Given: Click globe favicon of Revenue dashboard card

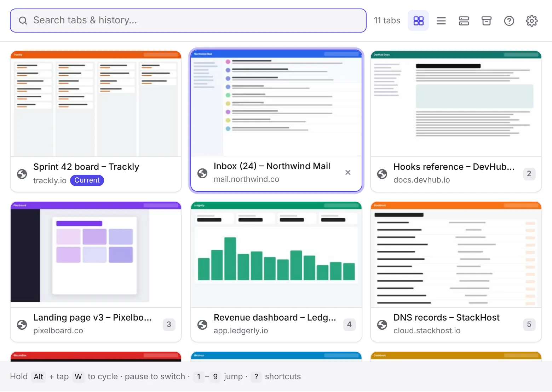Looking at the screenshot, I should 202,324.
